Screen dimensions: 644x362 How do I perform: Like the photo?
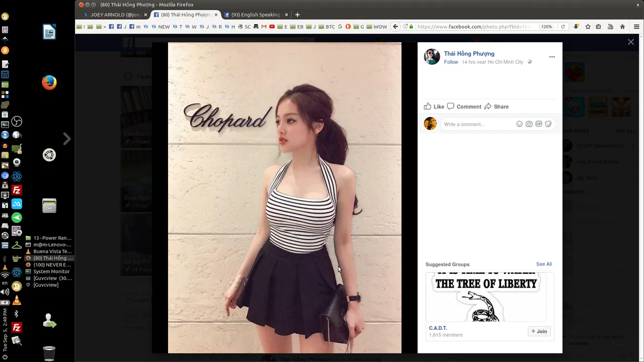pyautogui.click(x=434, y=107)
